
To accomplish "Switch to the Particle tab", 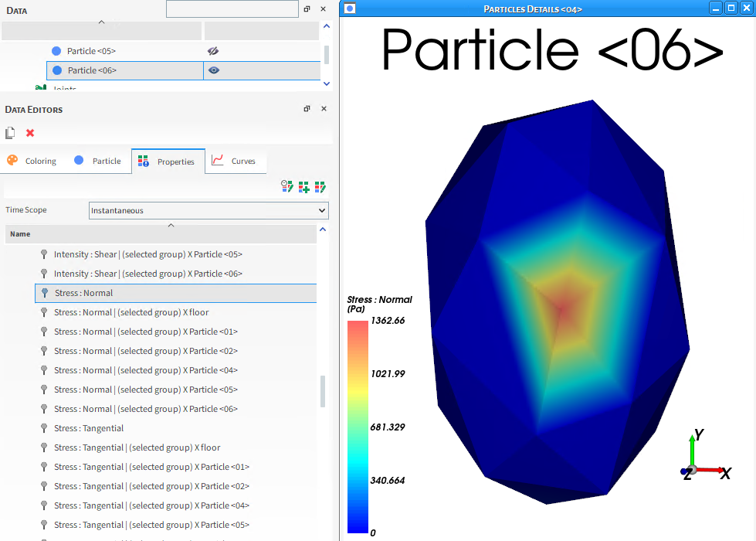I will [x=99, y=160].
